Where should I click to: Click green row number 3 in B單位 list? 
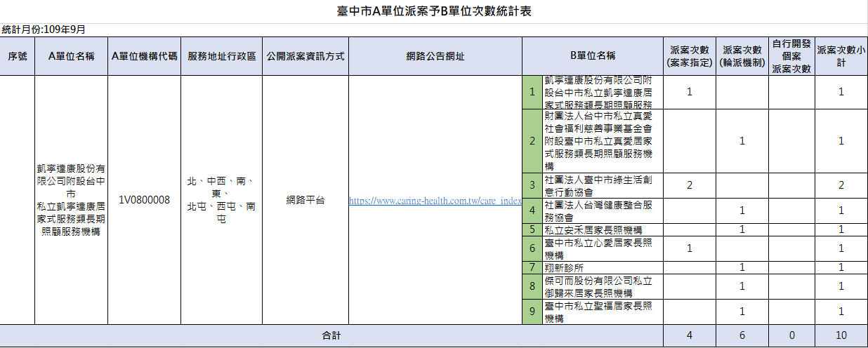click(532, 185)
